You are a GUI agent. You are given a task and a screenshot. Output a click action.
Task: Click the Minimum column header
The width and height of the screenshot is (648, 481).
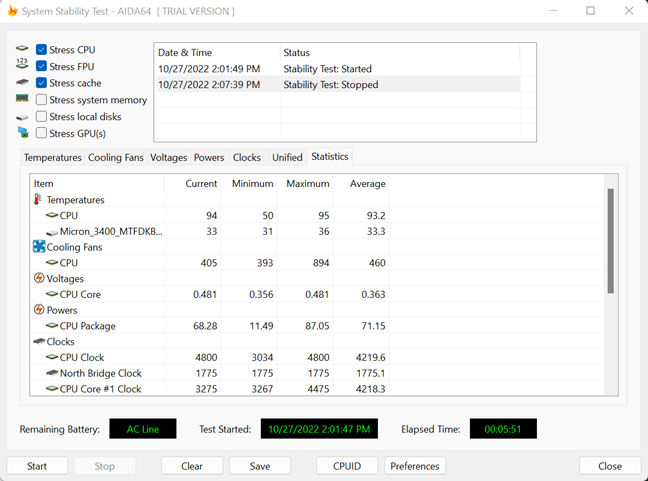(x=249, y=183)
